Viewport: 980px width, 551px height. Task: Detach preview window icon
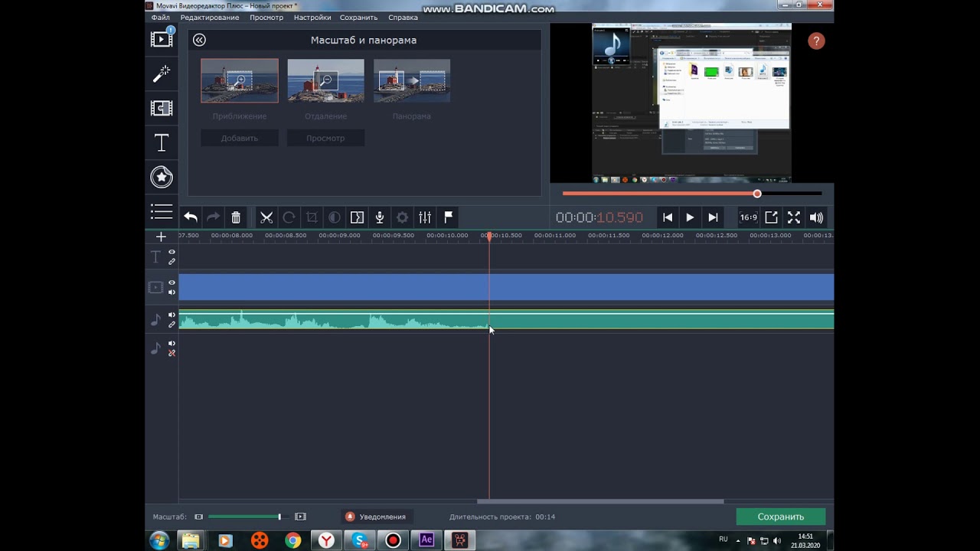771,217
